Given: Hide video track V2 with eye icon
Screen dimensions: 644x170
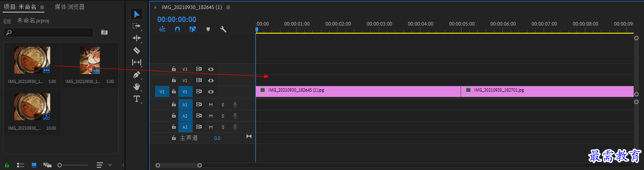Looking at the screenshot, I should (211, 80).
